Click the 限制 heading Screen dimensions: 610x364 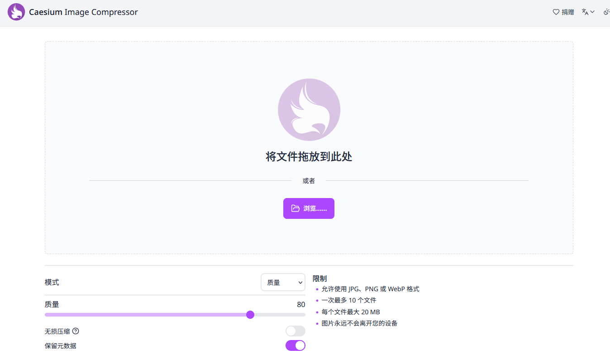tap(319, 279)
